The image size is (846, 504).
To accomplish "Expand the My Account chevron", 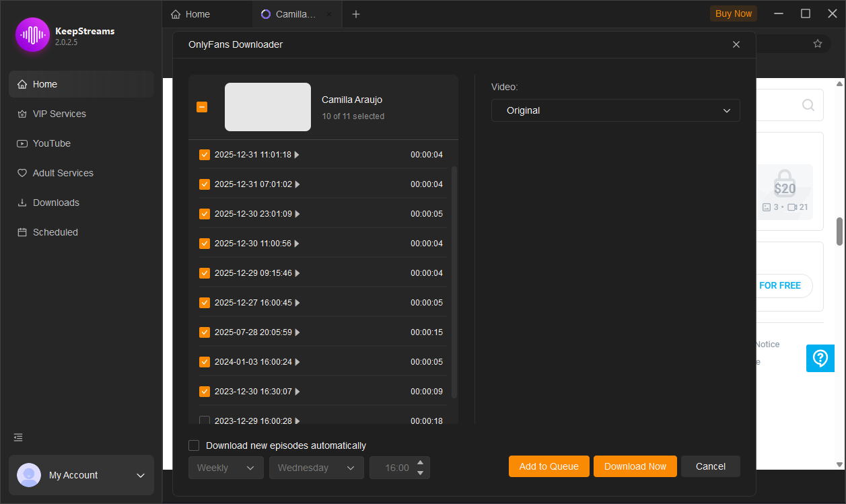I will point(141,475).
